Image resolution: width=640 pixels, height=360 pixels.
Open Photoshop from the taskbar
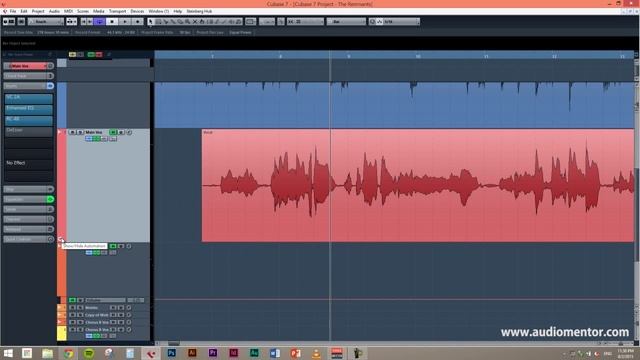(171, 353)
